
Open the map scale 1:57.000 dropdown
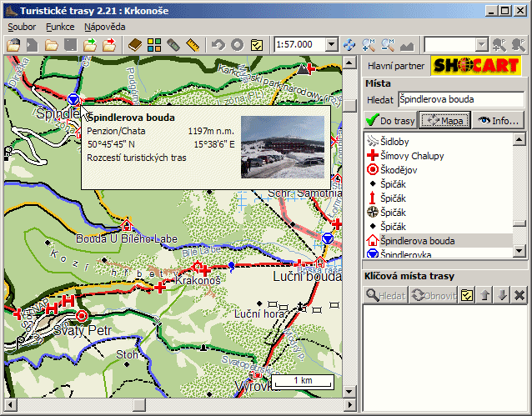click(332, 44)
